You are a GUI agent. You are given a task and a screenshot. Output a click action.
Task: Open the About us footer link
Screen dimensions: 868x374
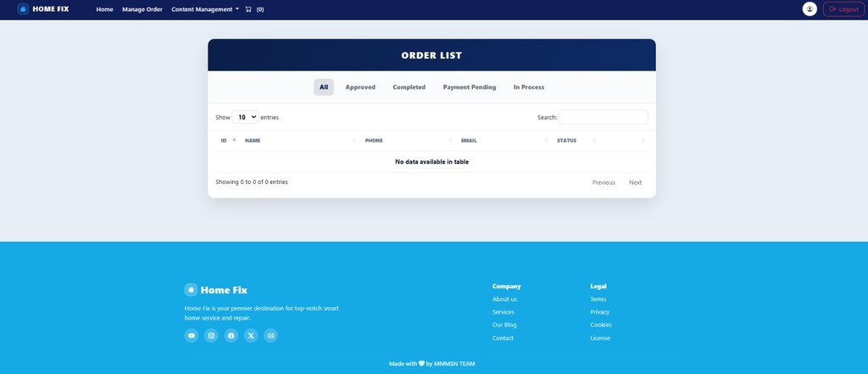tap(505, 299)
